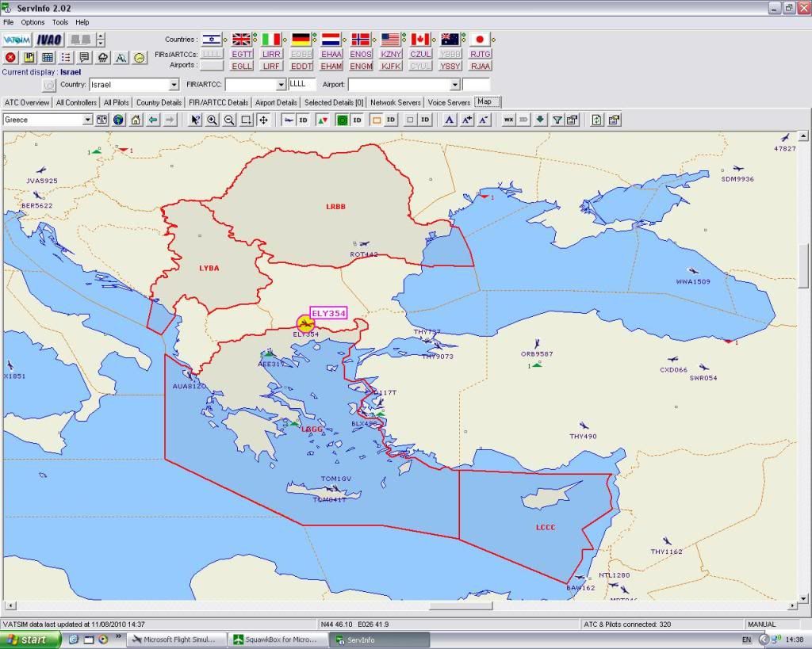Screen dimensions: 812x649
Task: Switch to the All Pilots tab
Action: (x=116, y=102)
